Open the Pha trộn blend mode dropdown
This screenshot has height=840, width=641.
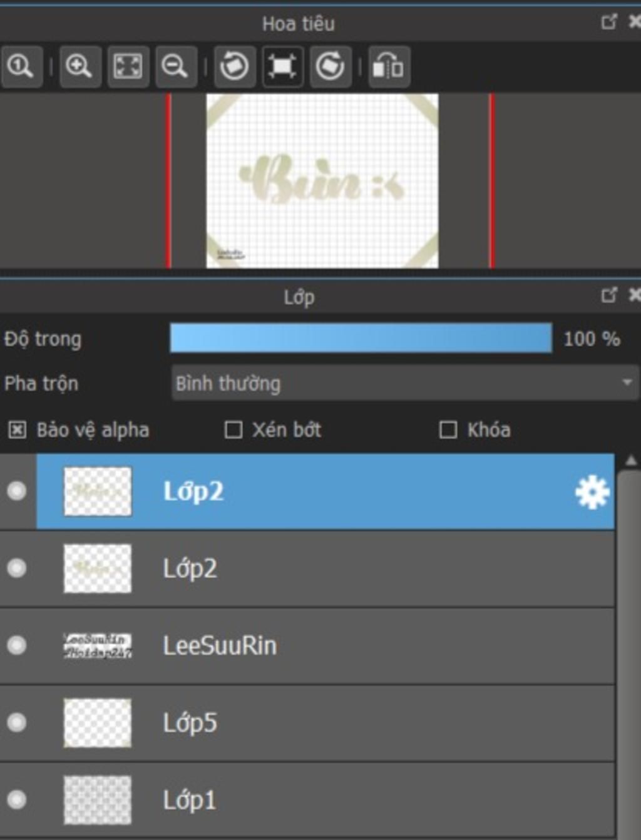pos(405,383)
